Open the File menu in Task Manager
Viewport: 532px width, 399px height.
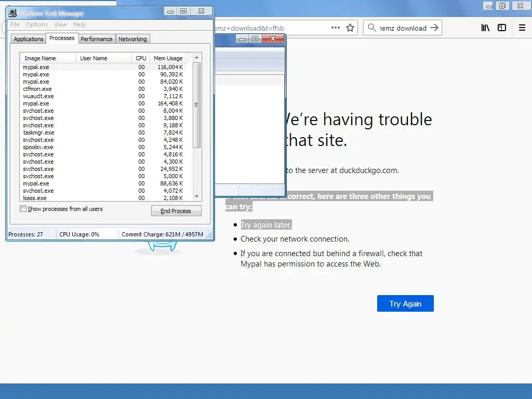coord(15,24)
